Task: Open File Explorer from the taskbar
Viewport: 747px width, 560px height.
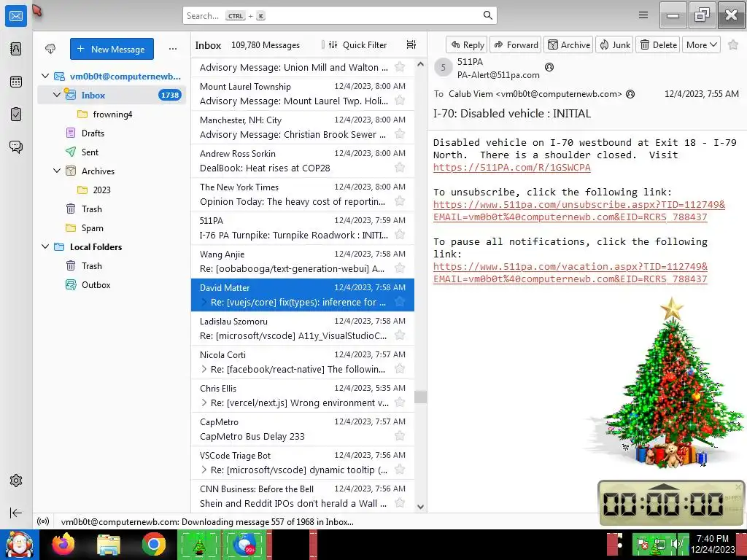Action: (x=109, y=544)
